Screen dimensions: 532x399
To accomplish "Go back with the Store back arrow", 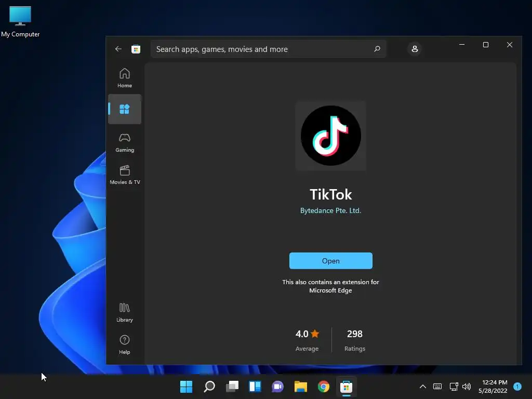I will click(x=118, y=49).
